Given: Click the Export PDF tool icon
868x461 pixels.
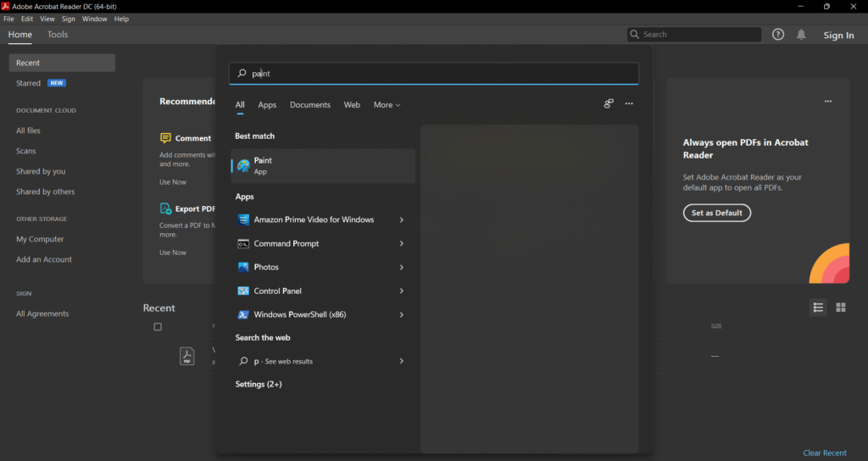Looking at the screenshot, I should pyautogui.click(x=165, y=208).
